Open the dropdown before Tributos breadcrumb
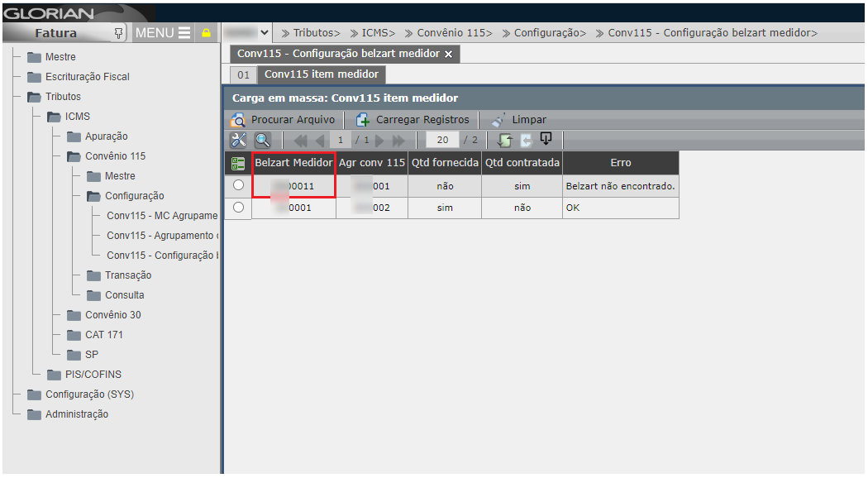 265,33
